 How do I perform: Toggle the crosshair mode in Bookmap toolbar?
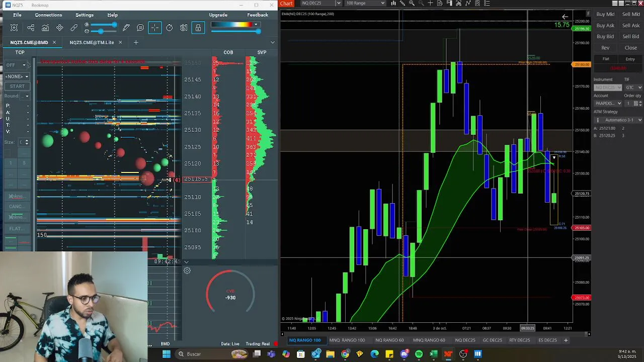pos(155,28)
